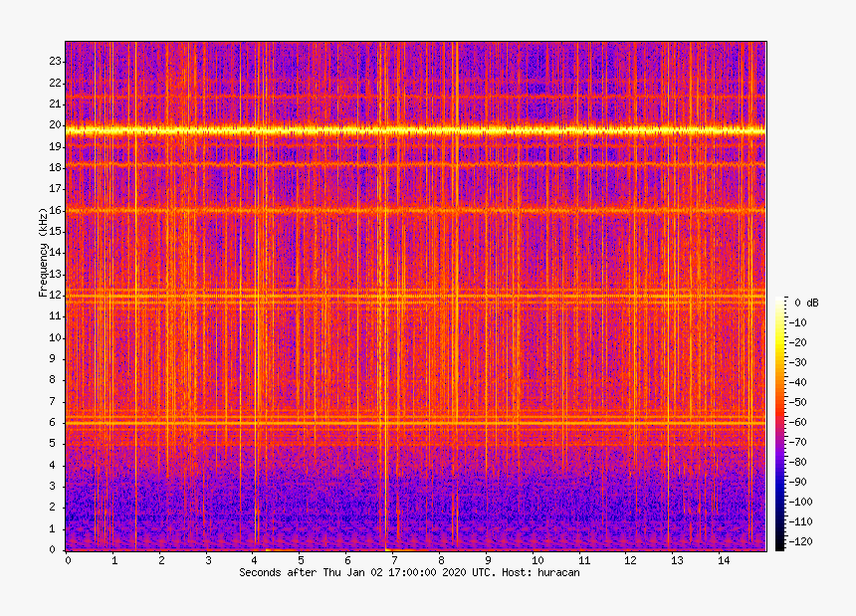Click frequency axis tick label '2'
The image size is (856, 616).
(53, 507)
